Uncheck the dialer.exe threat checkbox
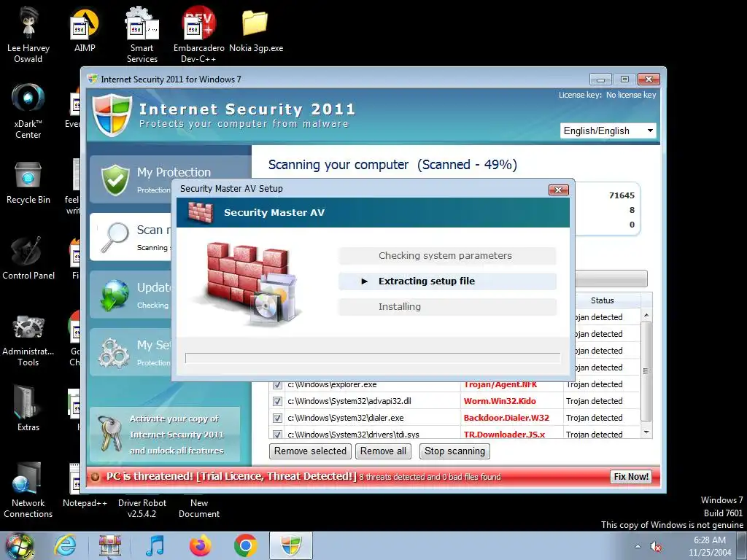The image size is (747, 560). (x=277, y=418)
